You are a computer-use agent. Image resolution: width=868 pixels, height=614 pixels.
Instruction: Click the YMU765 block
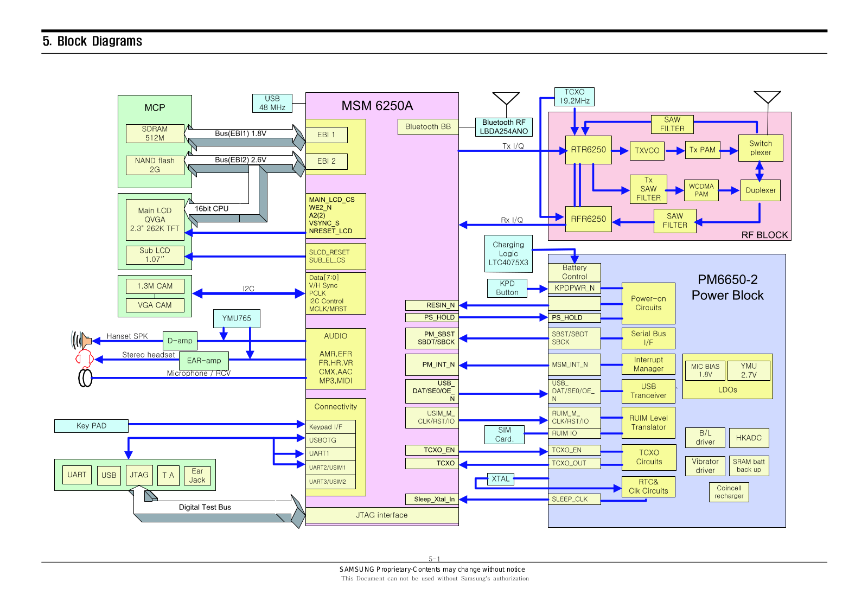coord(237,318)
